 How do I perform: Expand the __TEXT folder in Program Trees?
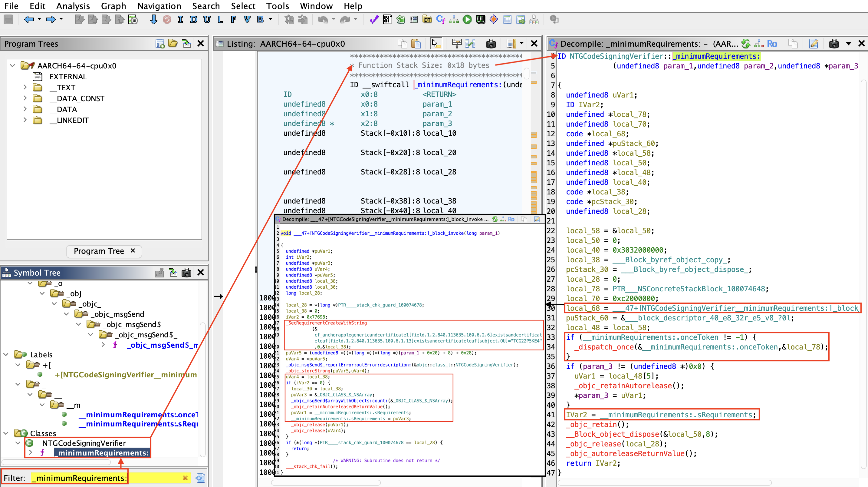point(25,88)
